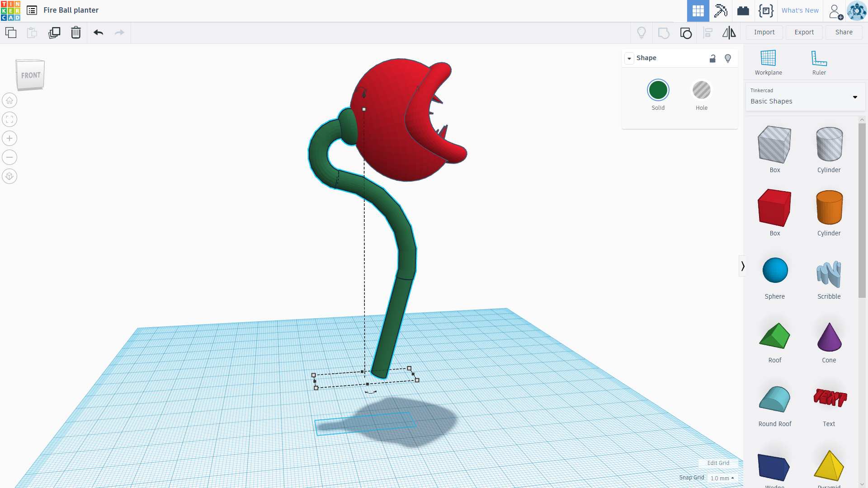The height and width of the screenshot is (488, 868).
Task: Click the rotation handle below the stem
Action: coord(371,392)
